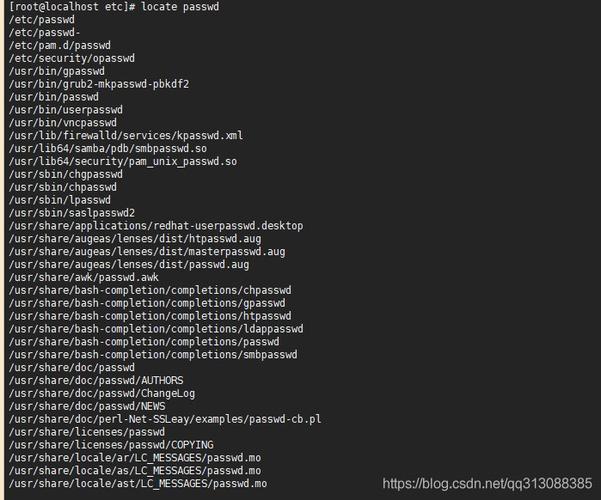Image resolution: width=601 pixels, height=500 pixels.
Task: Click the completions/ldappasswd line
Action: pyautogui.click(x=156, y=329)
